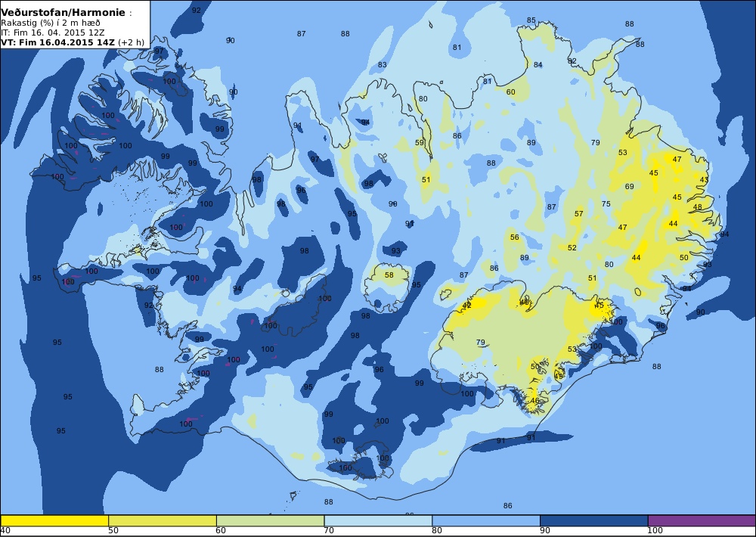Viewport: 756px width, 537px height.
Task: Click the pale green 60–70 legend swatch
Action: pos(271,520)
